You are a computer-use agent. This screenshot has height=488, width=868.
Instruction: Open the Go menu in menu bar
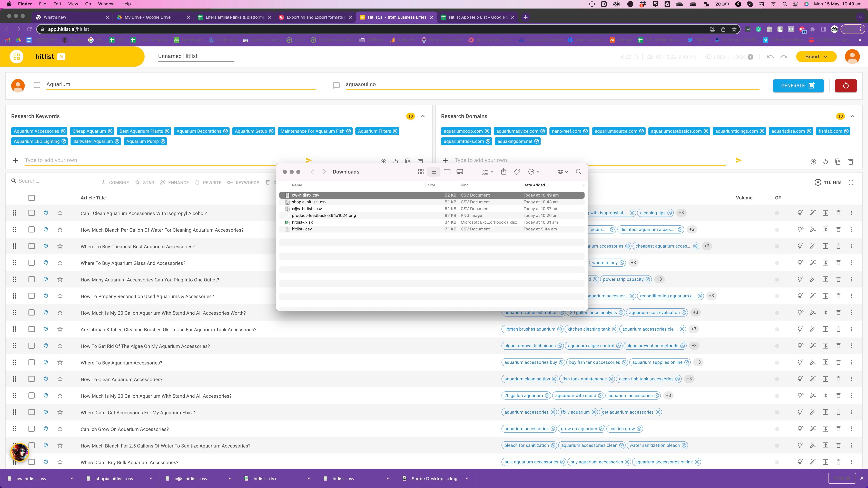click(x=88, y=4)
